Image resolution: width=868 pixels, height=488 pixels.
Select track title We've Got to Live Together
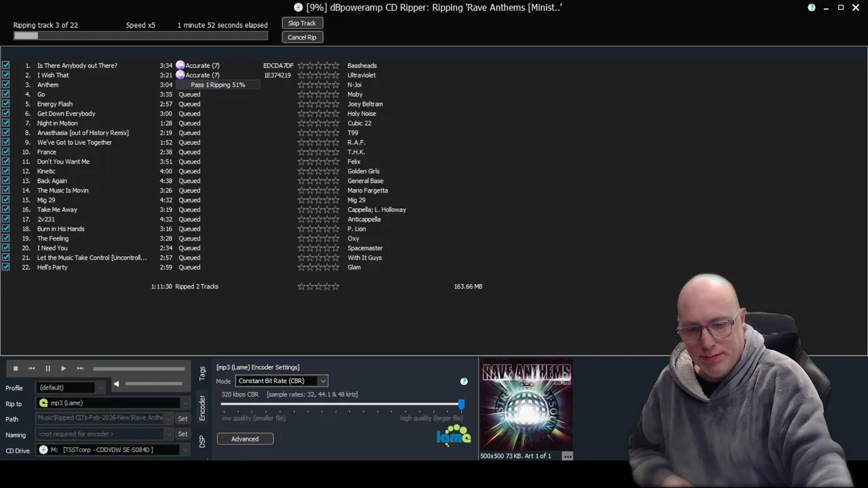75,142
